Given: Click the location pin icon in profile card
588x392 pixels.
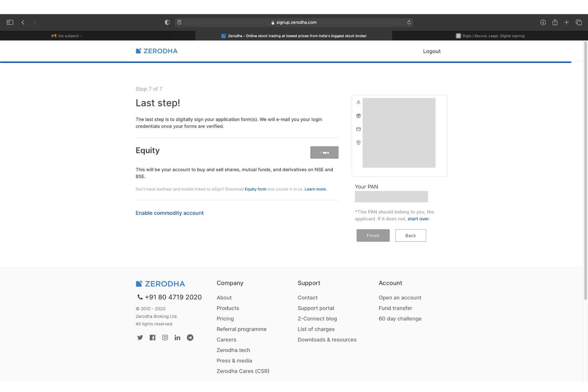Looking at the screenshot, I should pyautogui.click(x=358, y=143).
